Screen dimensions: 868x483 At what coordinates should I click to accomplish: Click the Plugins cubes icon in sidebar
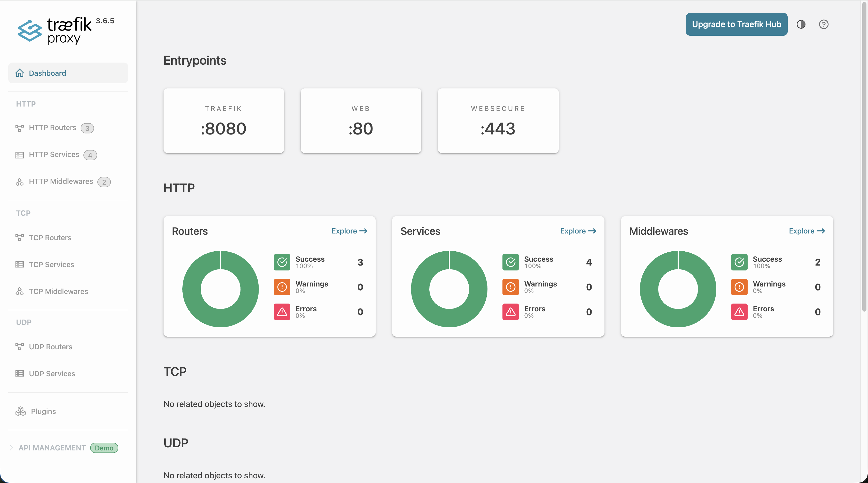pyautogui.click(x=20, y=411)
